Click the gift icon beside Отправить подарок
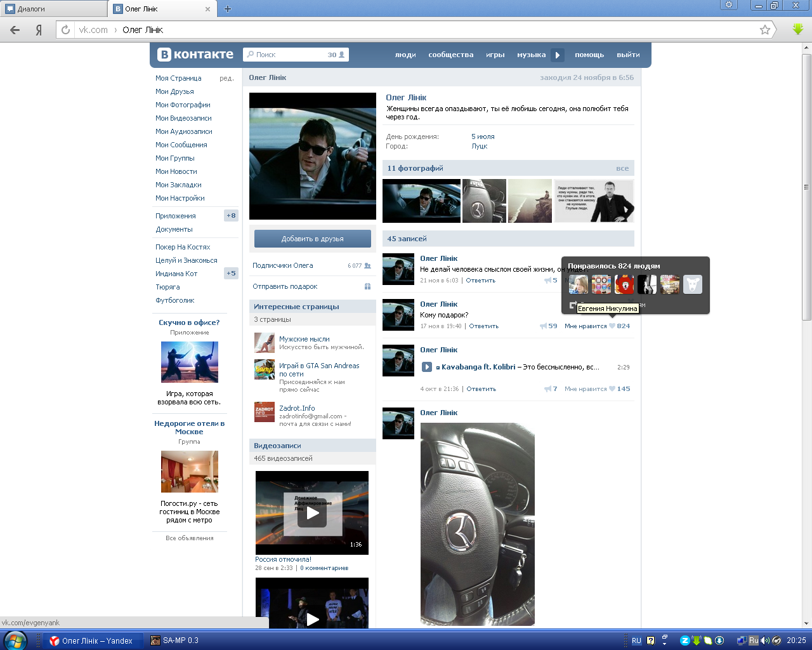The image size is (812, 650). click(367, 286)
